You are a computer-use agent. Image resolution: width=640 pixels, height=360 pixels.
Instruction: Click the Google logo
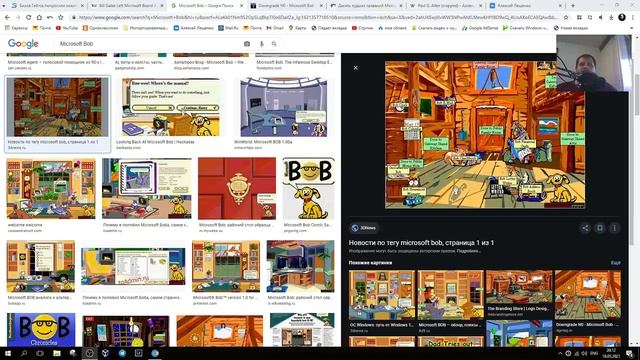(x=23, y=44)
